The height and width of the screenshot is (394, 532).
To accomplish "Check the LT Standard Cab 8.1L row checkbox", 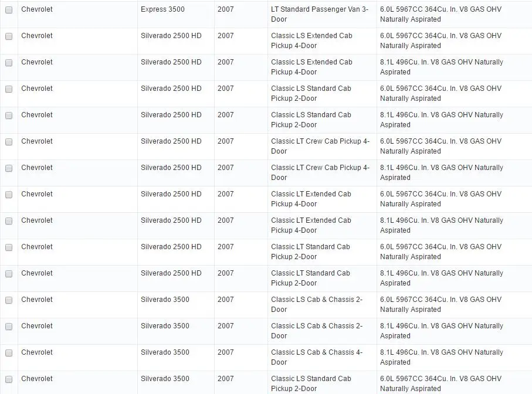I will 9,274.
